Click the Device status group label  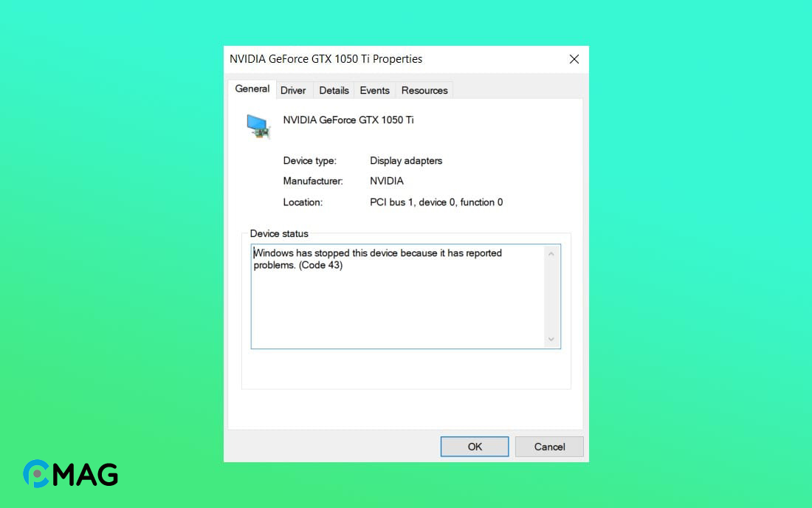[x=278, y=233]
